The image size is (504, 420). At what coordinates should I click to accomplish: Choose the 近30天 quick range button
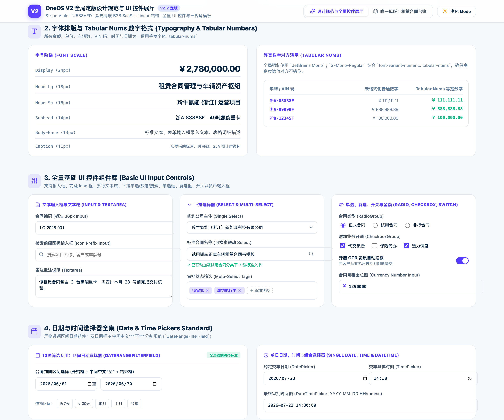[x=84, y=403]
